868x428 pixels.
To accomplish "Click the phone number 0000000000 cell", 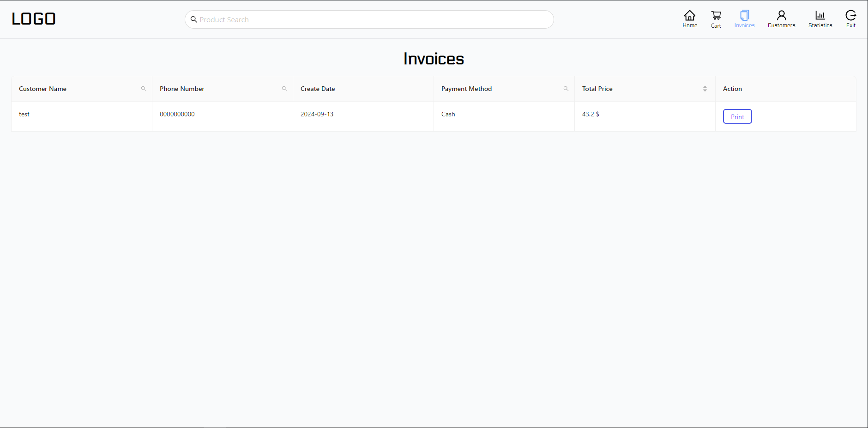I will 177,115.
